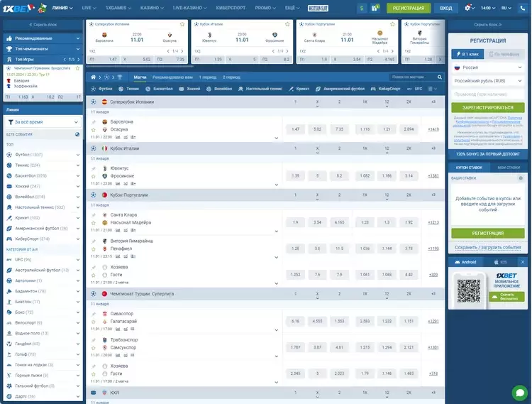The image size is (532, 404).
Task: Click the РЕГИСТРАЦИЯ button in coupon
Action: pyautogui.click(x=488, y=233)
